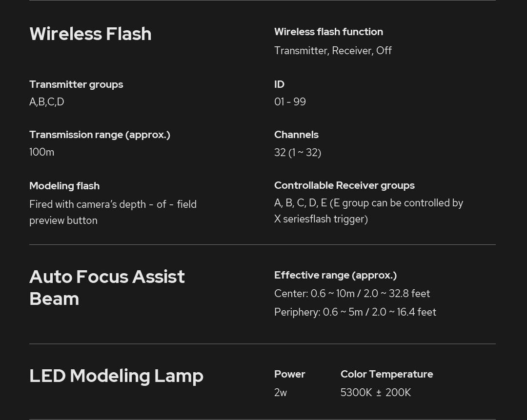
Task: Click the 01 - 99 ID value
Action: pos(290,102)
